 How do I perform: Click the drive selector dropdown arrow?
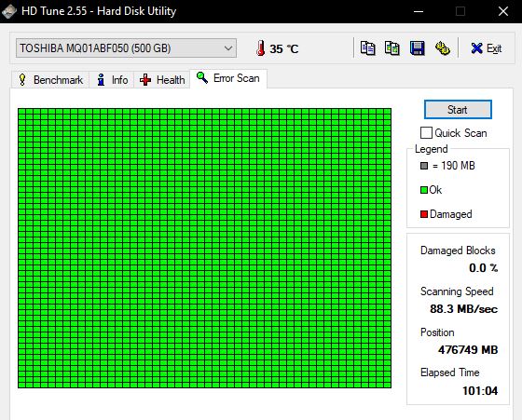click(x=228, y=48)
